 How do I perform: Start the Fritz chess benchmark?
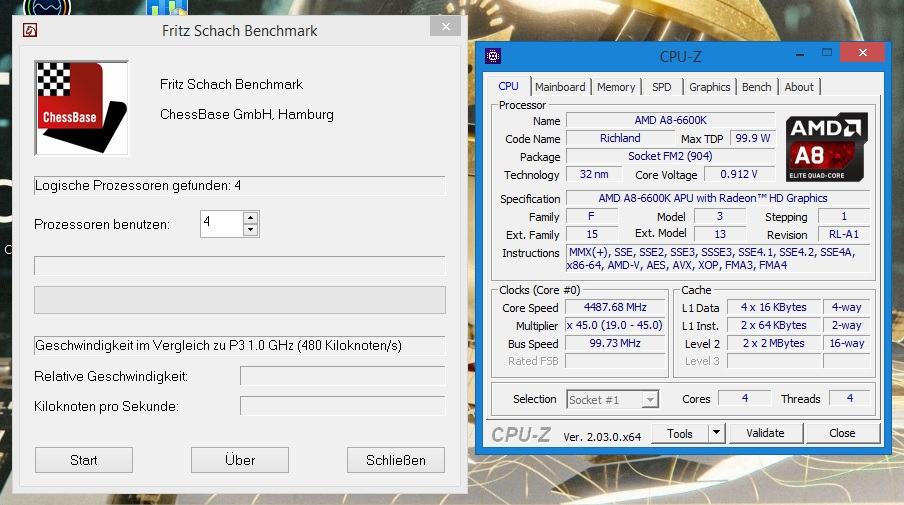(x=84, y=460)
